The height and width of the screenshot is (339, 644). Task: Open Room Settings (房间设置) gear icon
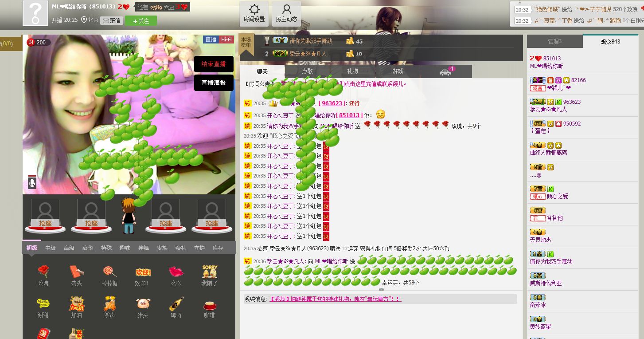[254, 14]
